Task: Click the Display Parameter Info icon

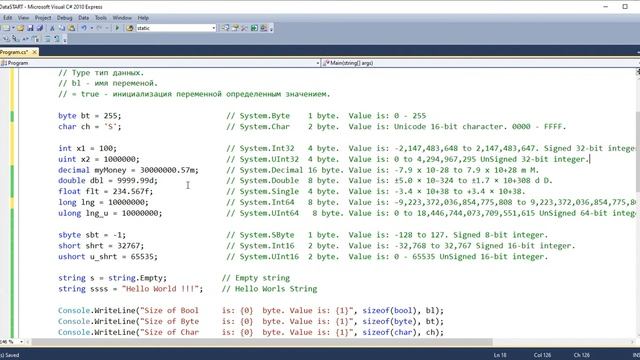Action: click(16, 39)
